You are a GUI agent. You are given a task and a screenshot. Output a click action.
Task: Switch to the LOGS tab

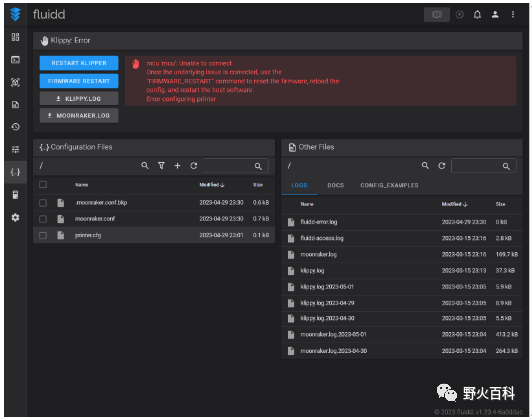[299, 185]
